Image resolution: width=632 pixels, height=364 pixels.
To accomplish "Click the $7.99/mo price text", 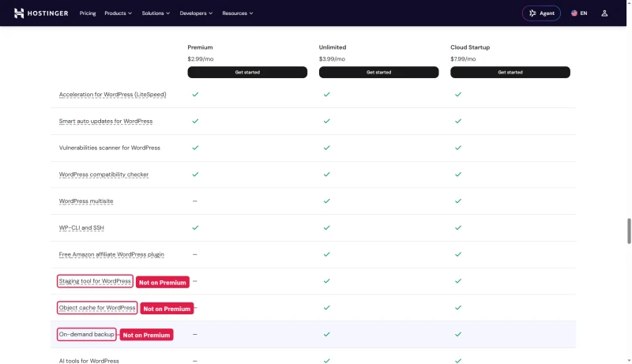I will 463,58.
